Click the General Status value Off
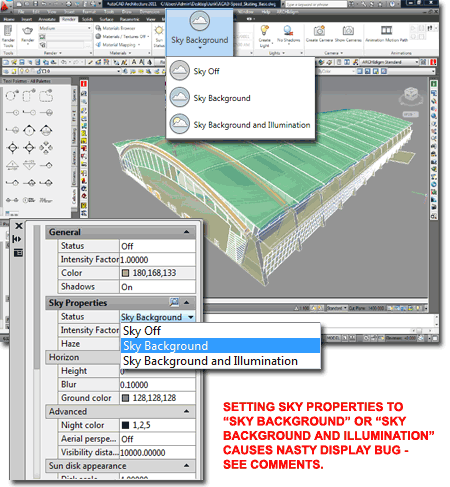This screenshot has height=487, width=450. pyautogui.click(x=157, y=246)
